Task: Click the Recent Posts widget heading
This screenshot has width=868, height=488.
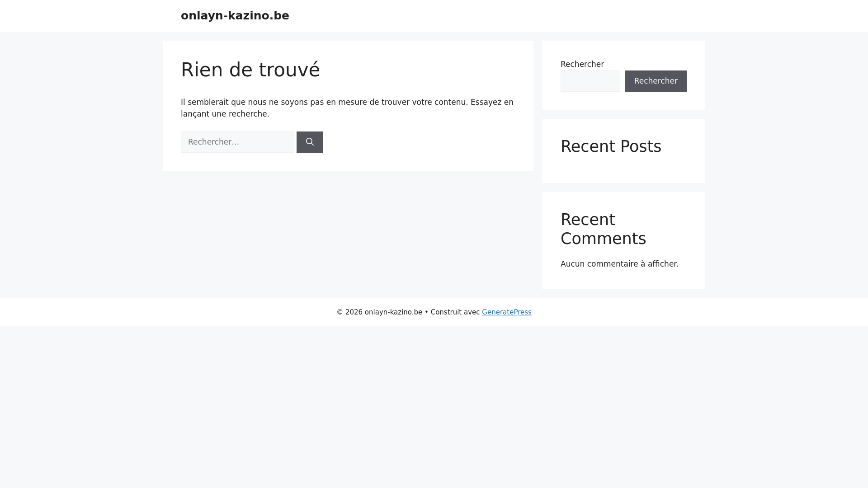Action: 610,146
